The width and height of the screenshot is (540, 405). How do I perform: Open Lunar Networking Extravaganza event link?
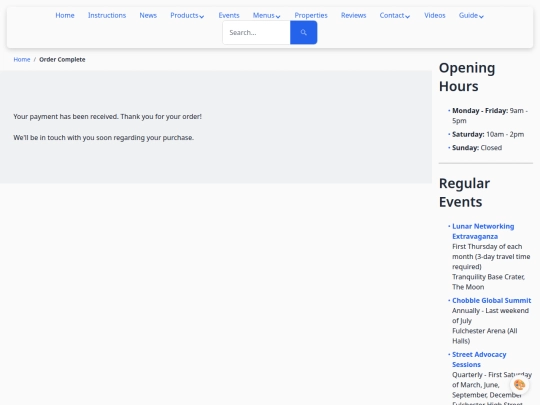(x=483, y=231)
